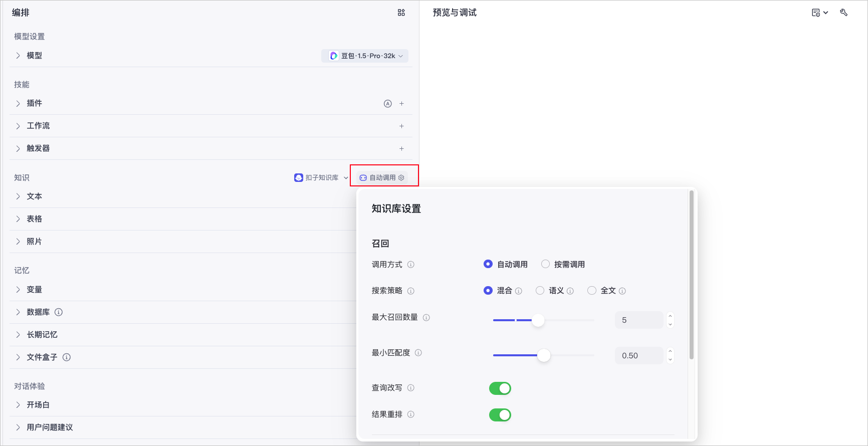Expand the 用户问题建议 section
This screenshot has width=868, height=446.
pos(18,427)
